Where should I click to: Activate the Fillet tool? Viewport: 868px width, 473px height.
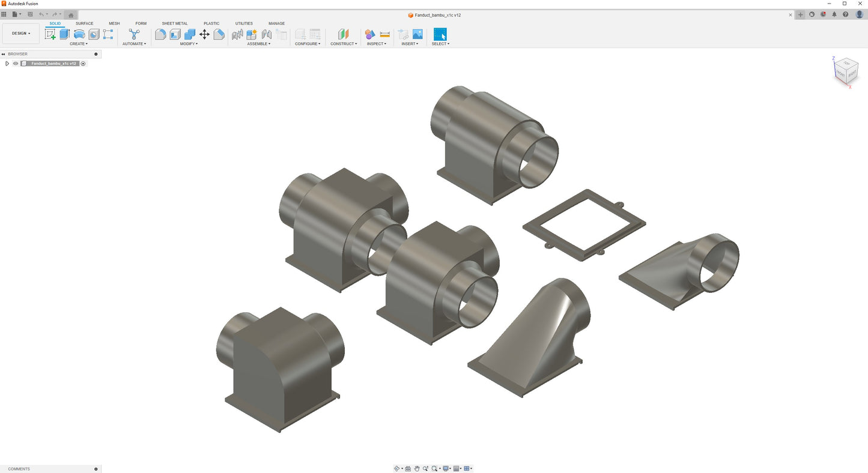point(160,34)
